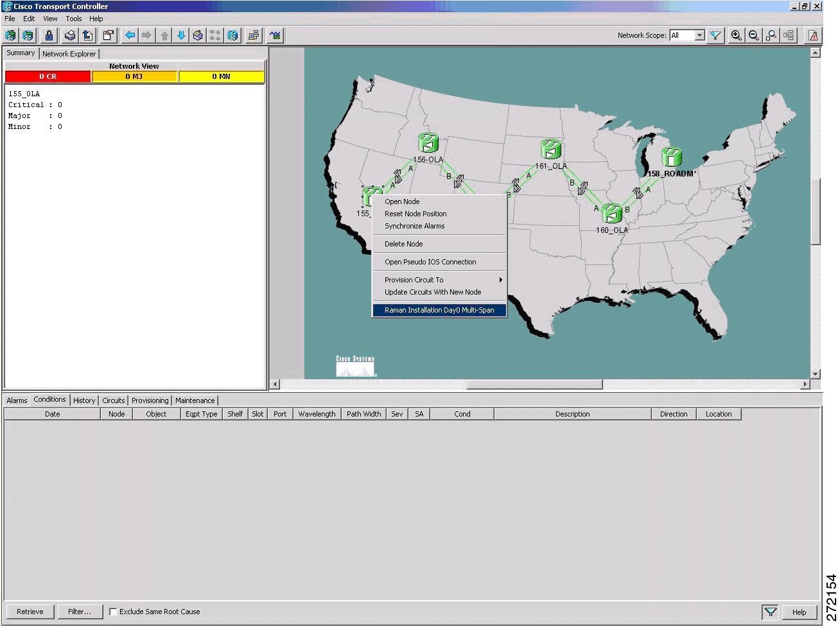Click the blue down arrow toolbar icon
The height and width of the screenshot is (627, 840).
pos(181,35)
